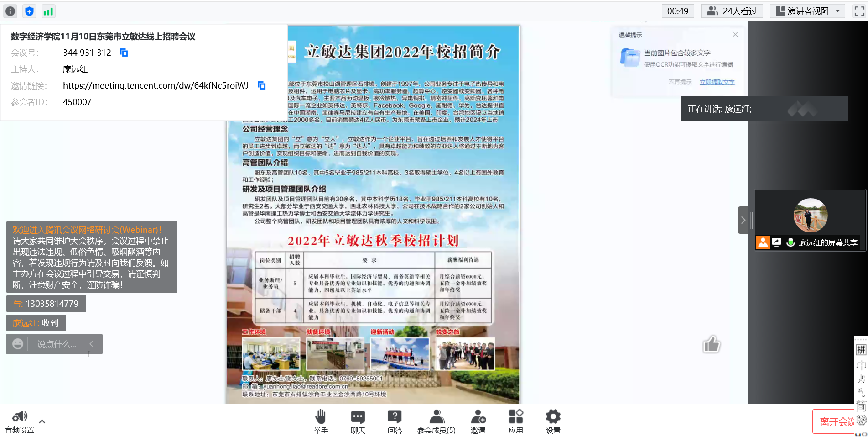Screen dimensions: 868x437
Task: Open the 演讲者视图 layout dropdown
Action: click(x=808, y=11)
